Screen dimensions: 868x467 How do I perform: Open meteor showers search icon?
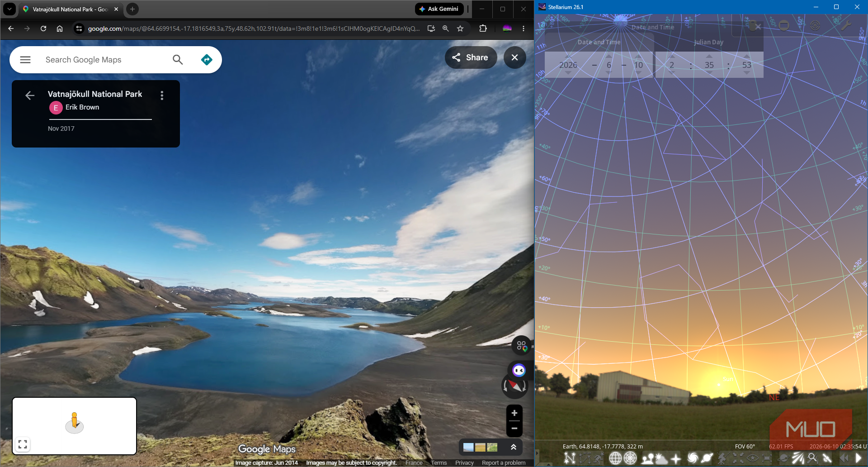(x=813, y=458)
